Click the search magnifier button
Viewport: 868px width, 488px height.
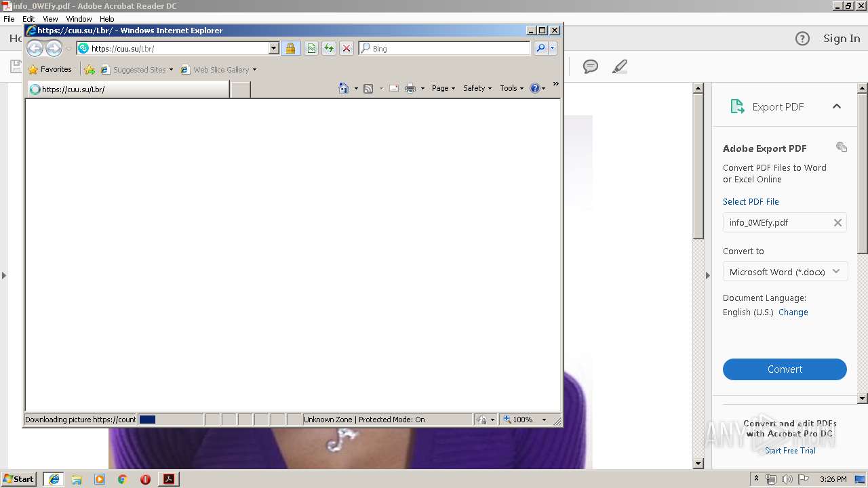pos(540,48)
